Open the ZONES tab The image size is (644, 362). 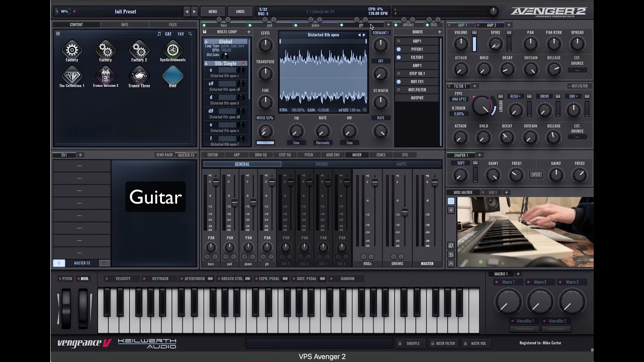381,155
